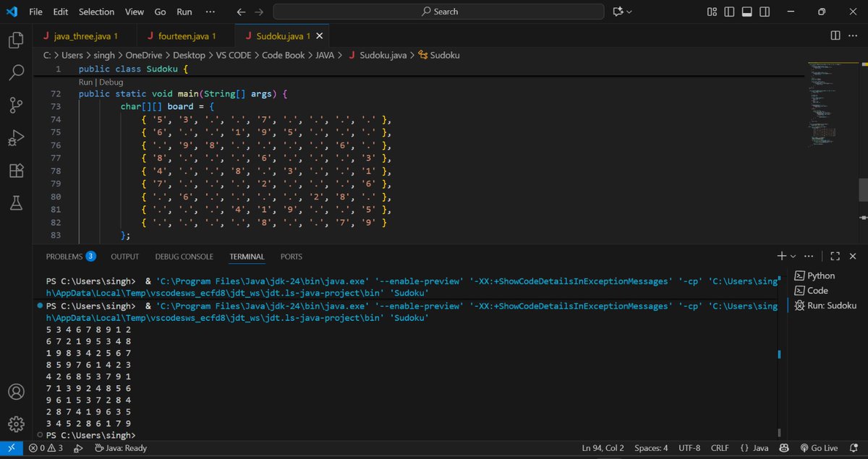The image size is (868, 459).
Task: Close the terminal panel
Action: 854,256
